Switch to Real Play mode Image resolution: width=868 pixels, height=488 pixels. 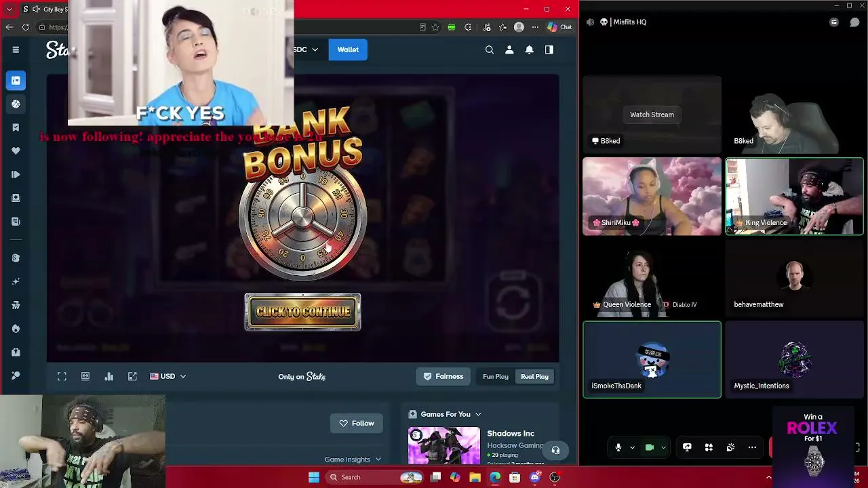(x=534, y=376)
